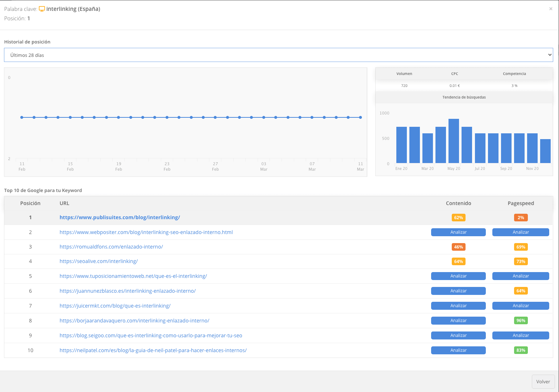Click the close X on the modal
The image size is (559, 392).
pyautogui.click(x=550, y=9)
